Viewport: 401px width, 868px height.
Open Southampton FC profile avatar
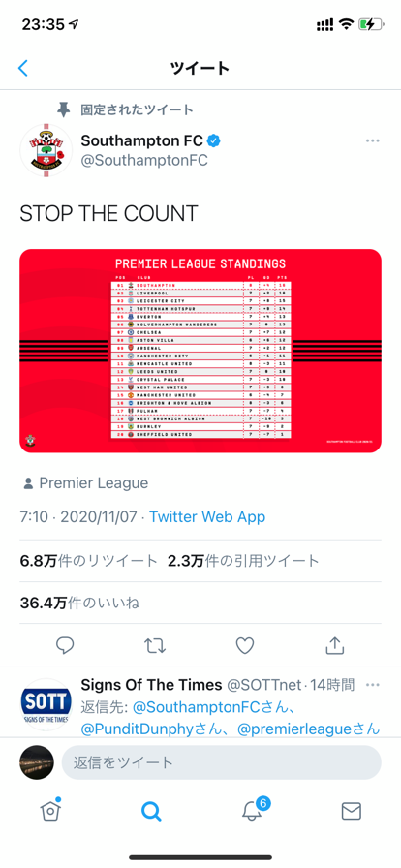point(46,150)
